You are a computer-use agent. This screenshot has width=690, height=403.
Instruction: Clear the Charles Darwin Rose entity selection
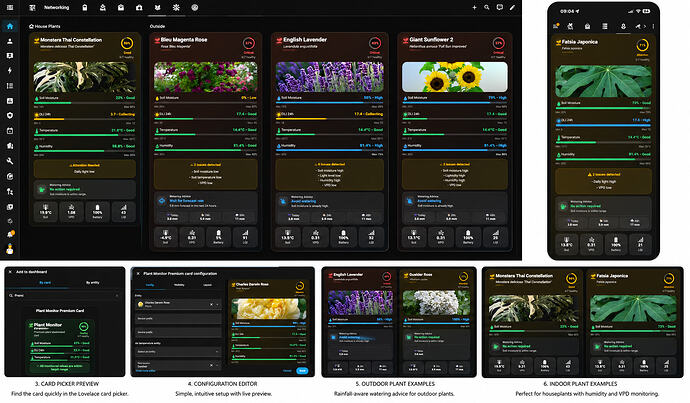coord(211,304)
